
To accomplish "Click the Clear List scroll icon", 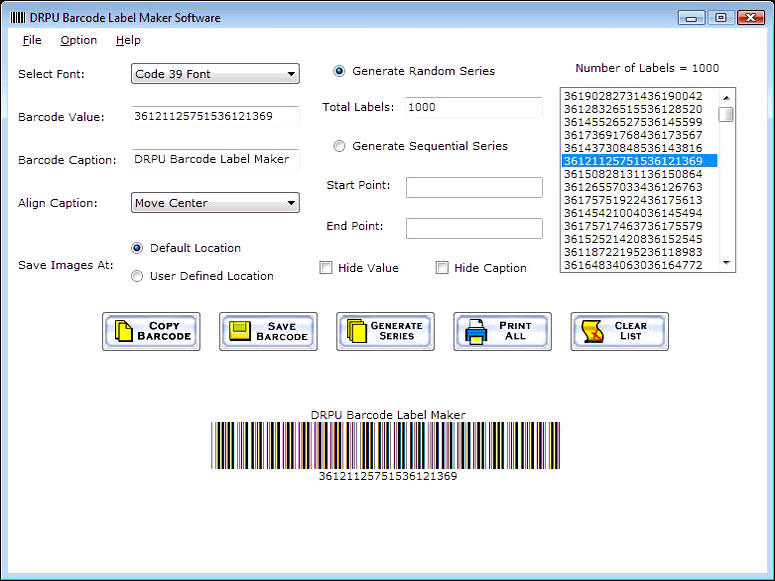I will click(x=592, y=331).
